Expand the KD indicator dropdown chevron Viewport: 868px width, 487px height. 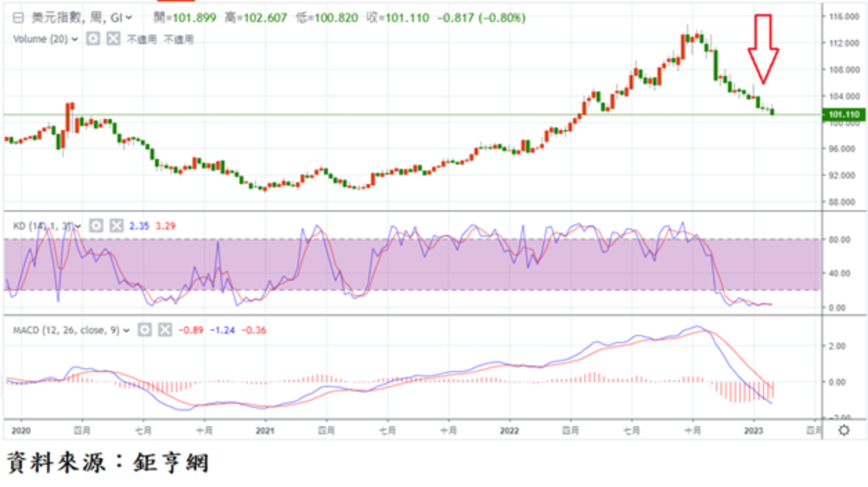tap(78, 226)
